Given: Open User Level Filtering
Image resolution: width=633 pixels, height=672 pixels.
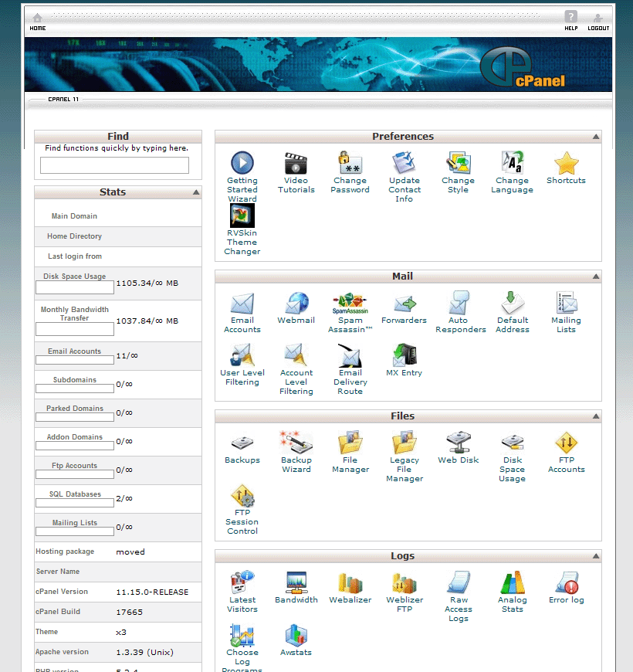Looking at the screenshot, I should coord(242,355).
